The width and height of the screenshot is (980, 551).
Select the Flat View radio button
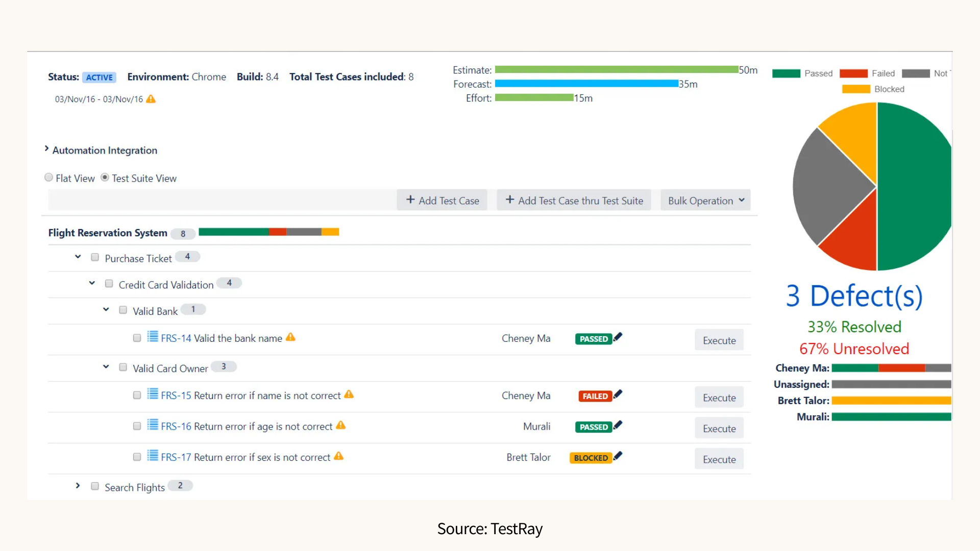point(49,178)
